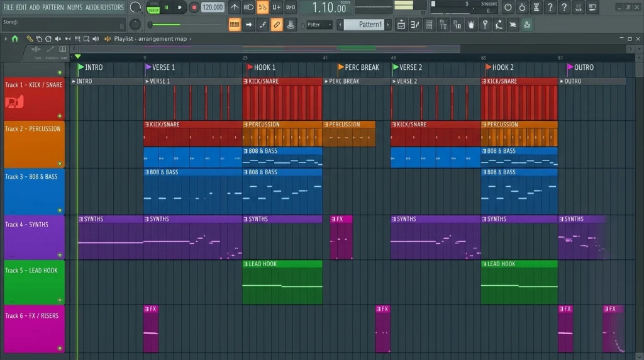
Task: Open the SYNTHS clip menu under INTRO
Action: 80,220
